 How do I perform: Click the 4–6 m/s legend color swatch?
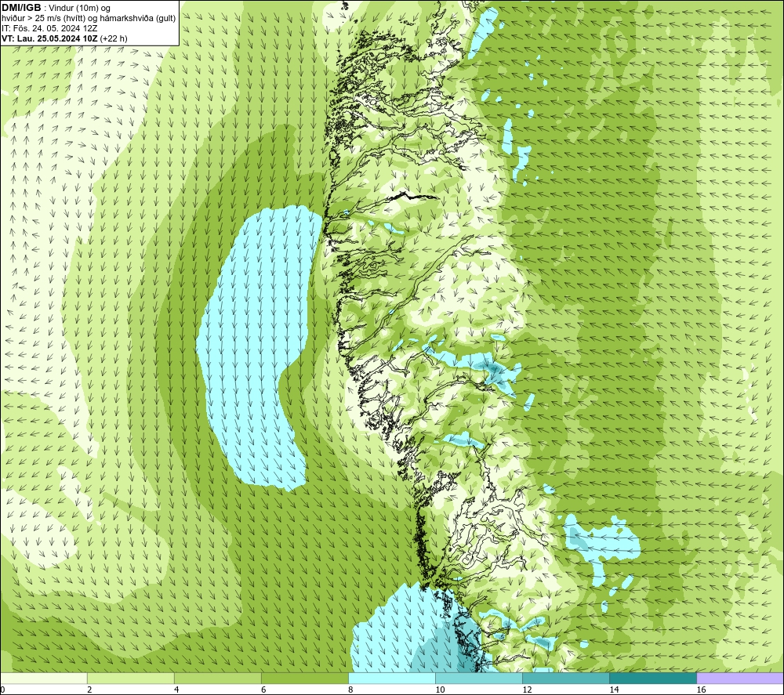coord(217,678)
